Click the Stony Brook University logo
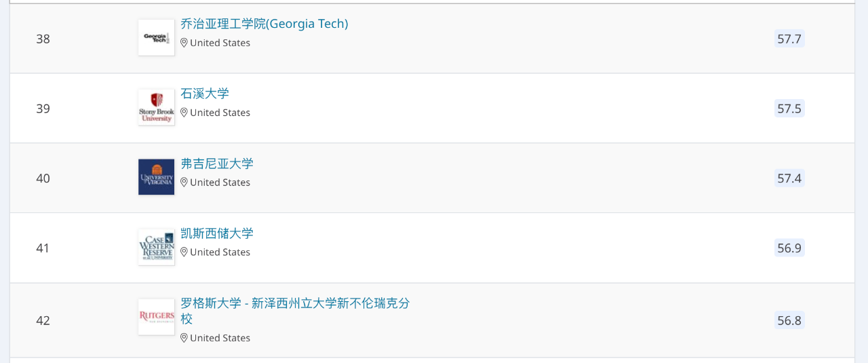The height and width of the screenshot is (363, 868). point(156,107)
